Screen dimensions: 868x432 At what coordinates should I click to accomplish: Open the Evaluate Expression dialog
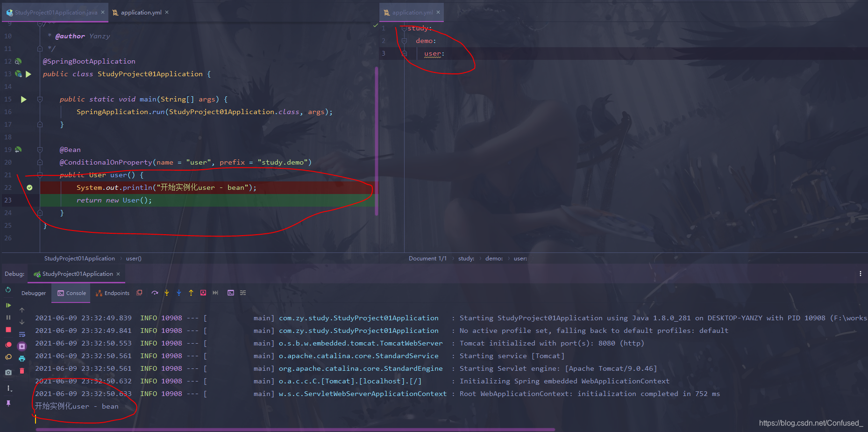(231, 293)
